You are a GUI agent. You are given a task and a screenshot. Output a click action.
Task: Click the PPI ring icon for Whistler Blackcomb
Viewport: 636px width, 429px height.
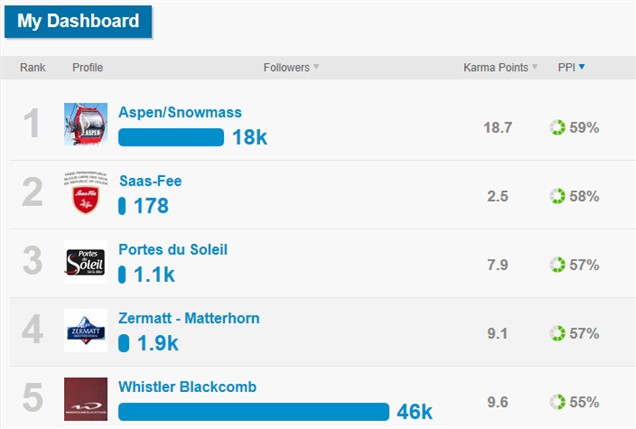(x=557, y=402)
